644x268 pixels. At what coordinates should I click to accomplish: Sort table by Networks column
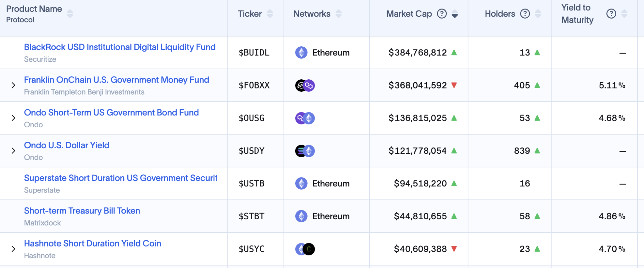338,14
